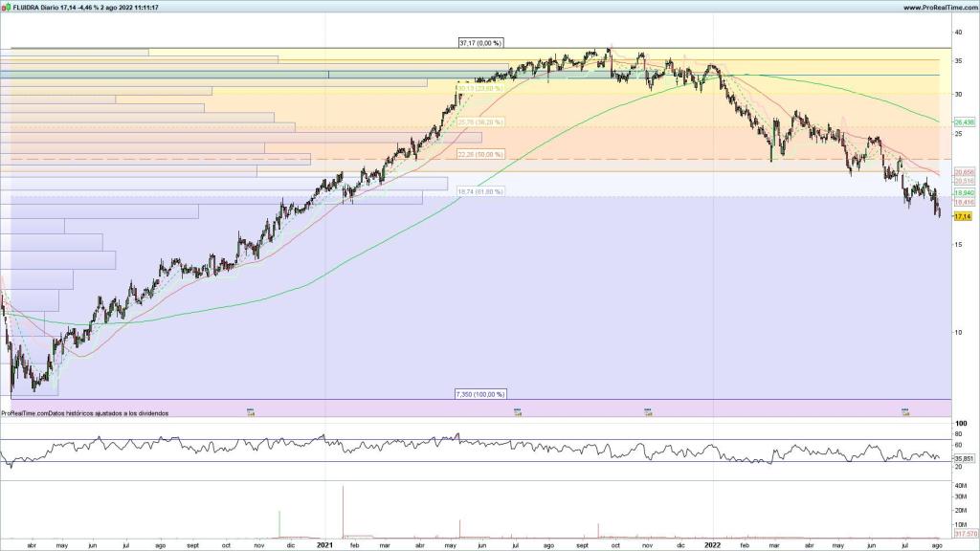This screenshot has width=980, height=551.
Task: Click the green 26,438 moving average tag
Action: point(964,122)
